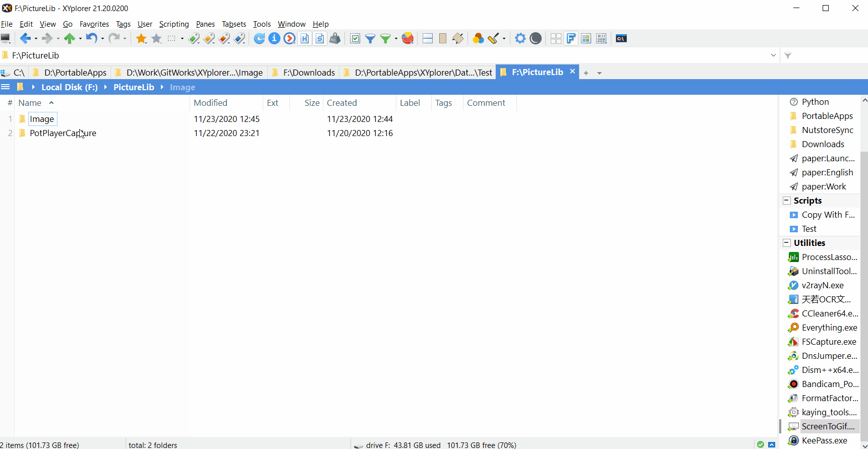Open the tab list dropdown arrow
The height and width of the screenshot is (449, 868).
(599, 73)
